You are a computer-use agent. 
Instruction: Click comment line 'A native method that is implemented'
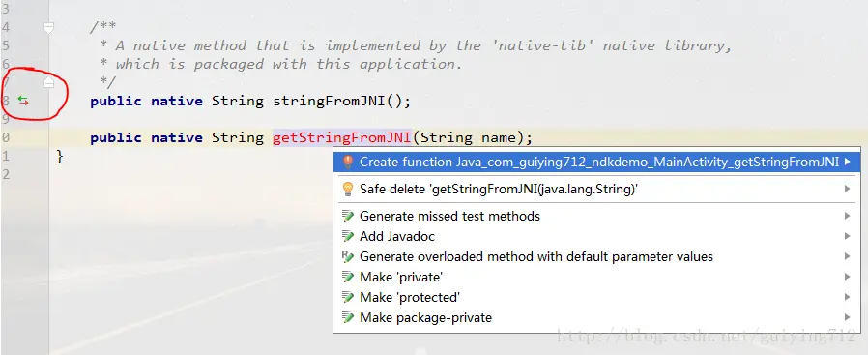[x=268, y=45]
